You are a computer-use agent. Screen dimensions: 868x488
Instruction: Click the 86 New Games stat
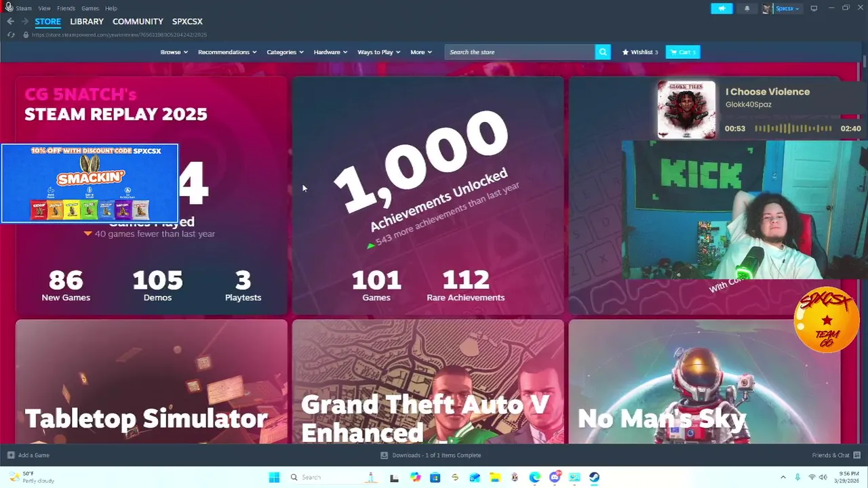click(66, 286)
